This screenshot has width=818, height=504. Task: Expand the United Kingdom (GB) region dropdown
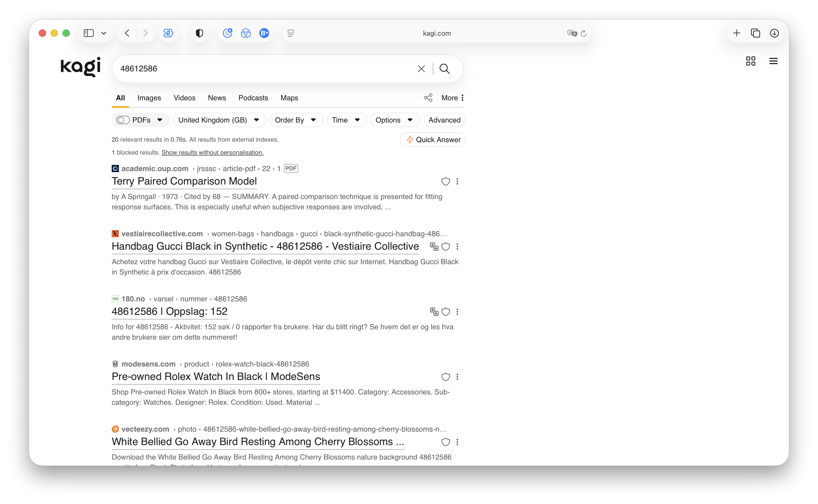click(x=219, y=120)
